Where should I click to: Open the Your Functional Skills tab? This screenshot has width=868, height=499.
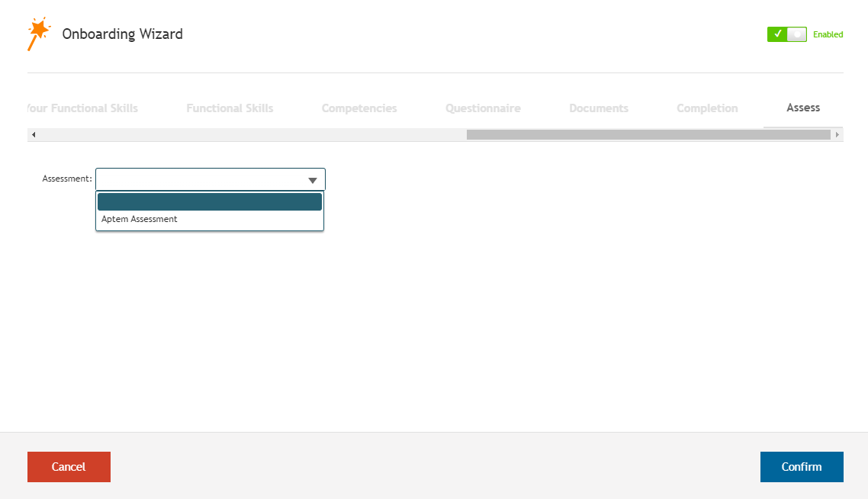pyautogui.click(x=82, y=108)
